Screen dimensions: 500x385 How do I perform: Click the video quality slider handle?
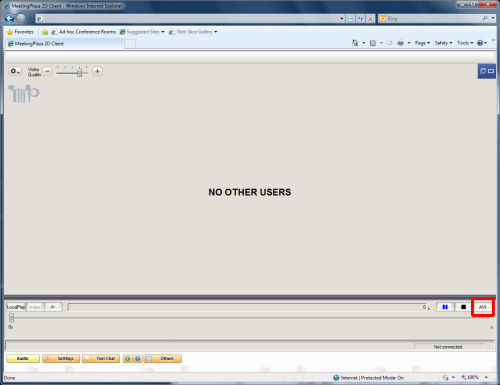point(79,72)
